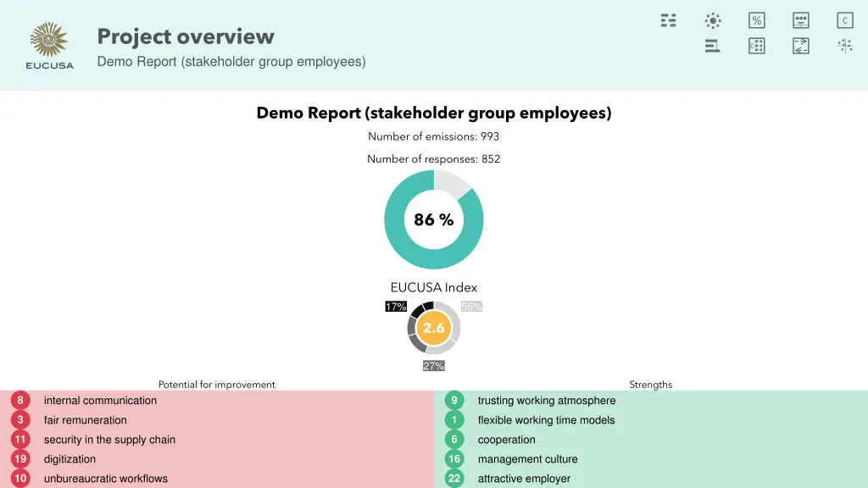Image resolution: width=868 pixels, height=488 pixels.
Task: Open the boxed letter C icon
Action: point(844,20)
